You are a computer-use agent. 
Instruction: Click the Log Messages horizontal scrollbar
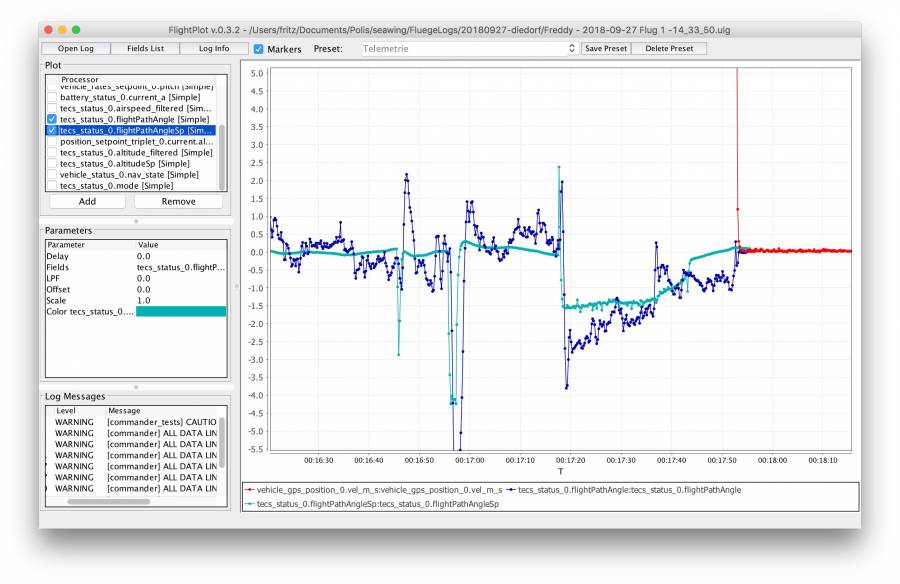click(x=108, y=502)
